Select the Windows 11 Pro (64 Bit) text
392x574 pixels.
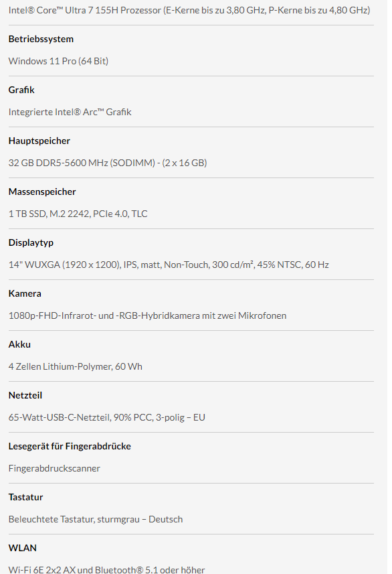coord(58,61)
